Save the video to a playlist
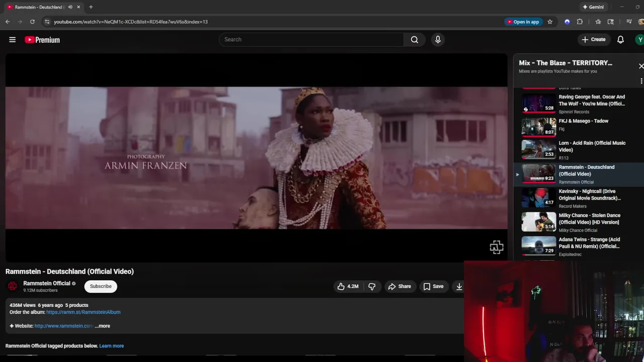The height and width of the screenshot is (362, 644). [433, 287]
